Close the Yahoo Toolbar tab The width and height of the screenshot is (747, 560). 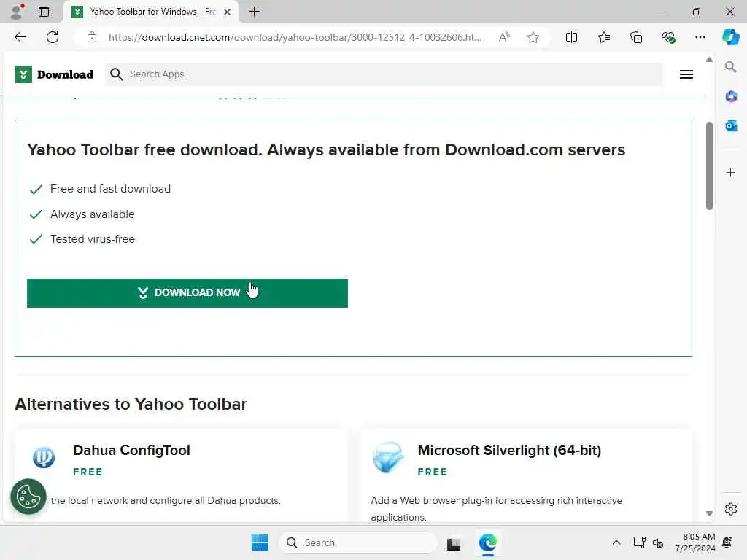point(228,12)
